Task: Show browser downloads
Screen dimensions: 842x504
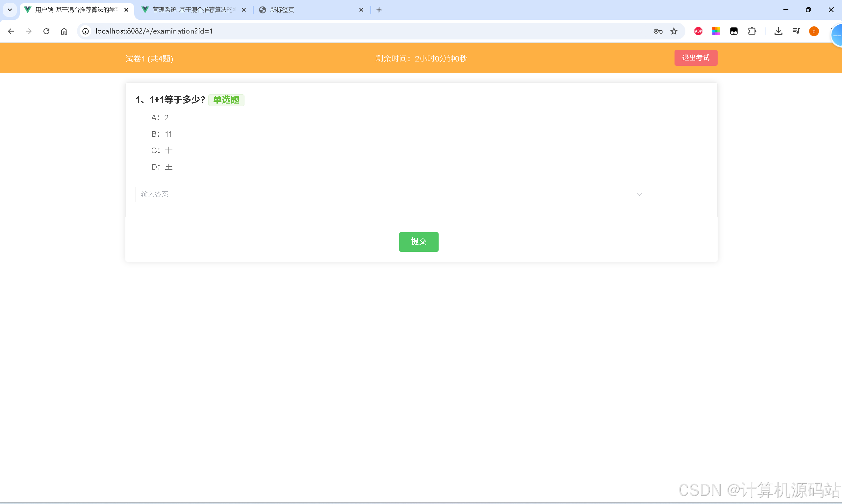Action: click(x=778, y=31)
